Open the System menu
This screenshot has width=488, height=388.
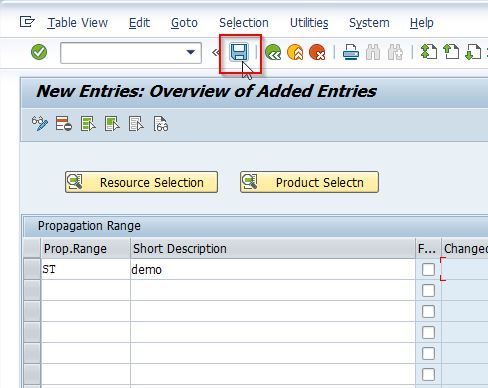click(369, 23)
